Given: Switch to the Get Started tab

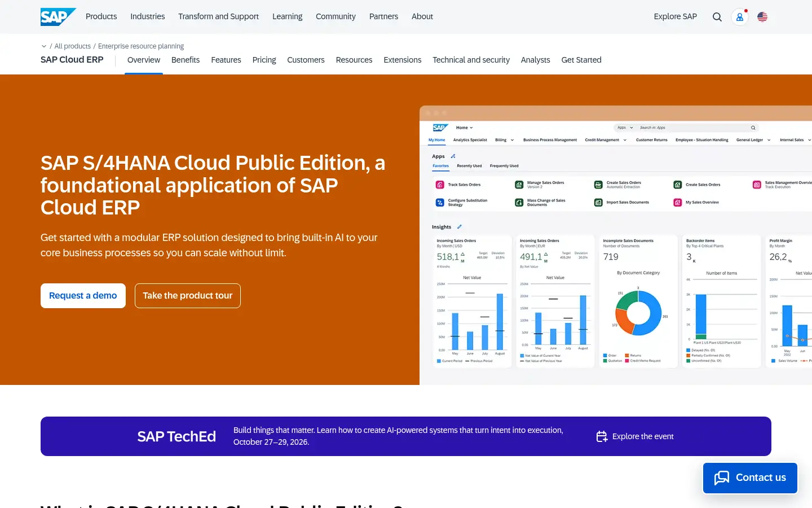Looking at the screenshot, I should (581, 60).
